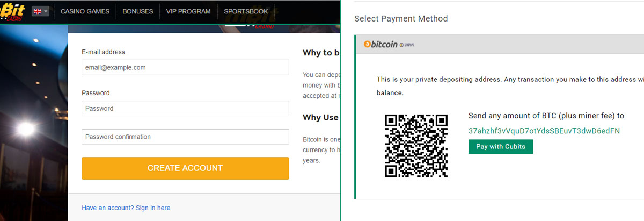Open the UK flag language dropdown
644x221 pixels.
pyautogui.click(x=40, y=11)
